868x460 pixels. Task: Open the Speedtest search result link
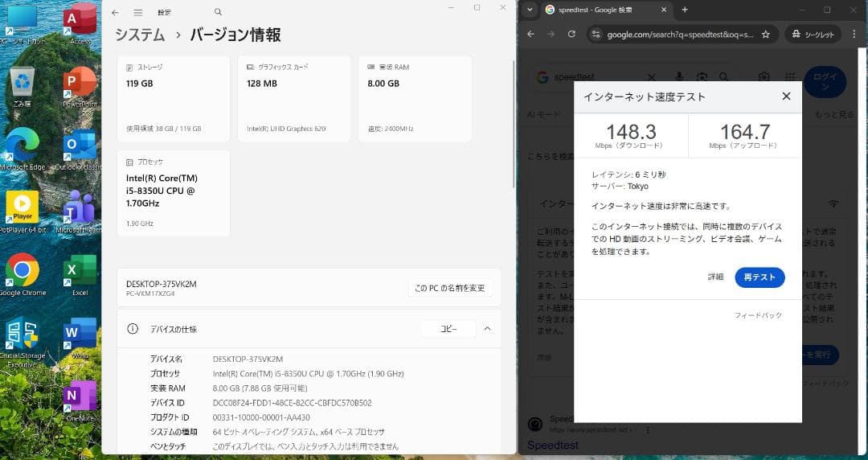tap(552, 445)
